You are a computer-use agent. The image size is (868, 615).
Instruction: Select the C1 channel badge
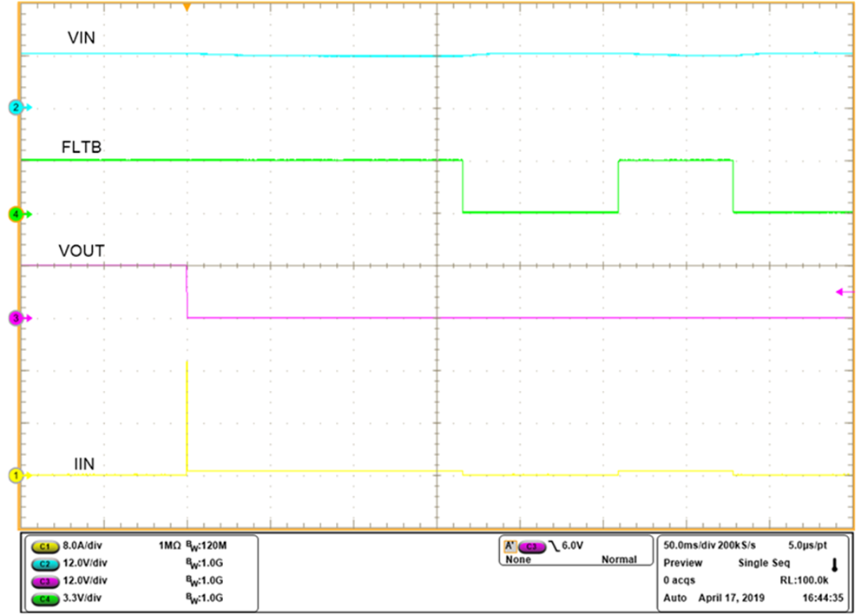point(45,547)
